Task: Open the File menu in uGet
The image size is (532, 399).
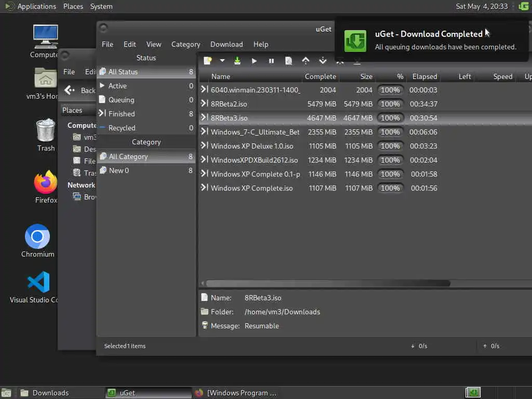Action: point(107,45)
